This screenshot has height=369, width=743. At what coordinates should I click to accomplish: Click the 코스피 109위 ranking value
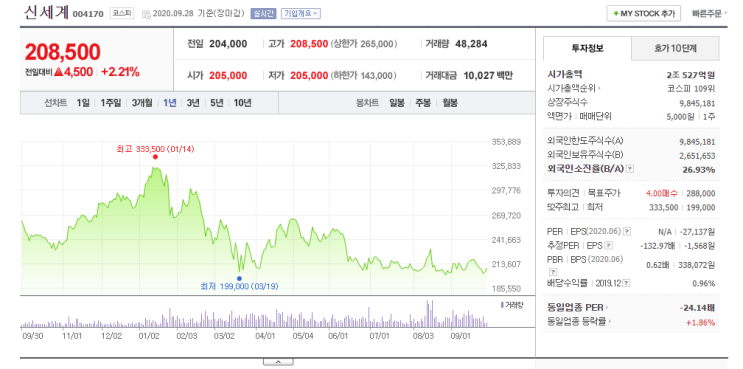(690, 88)
